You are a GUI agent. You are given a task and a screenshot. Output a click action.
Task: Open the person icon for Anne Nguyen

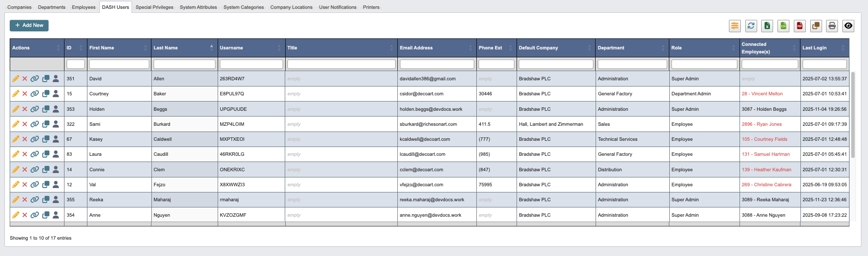click(x=56, y=215)
